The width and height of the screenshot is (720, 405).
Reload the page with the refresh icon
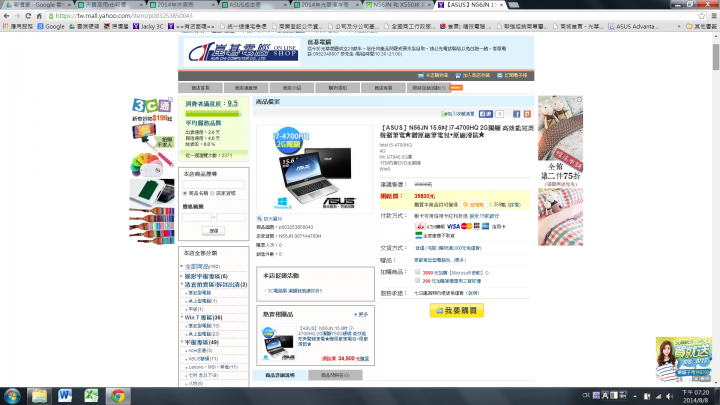pos(28,16)
